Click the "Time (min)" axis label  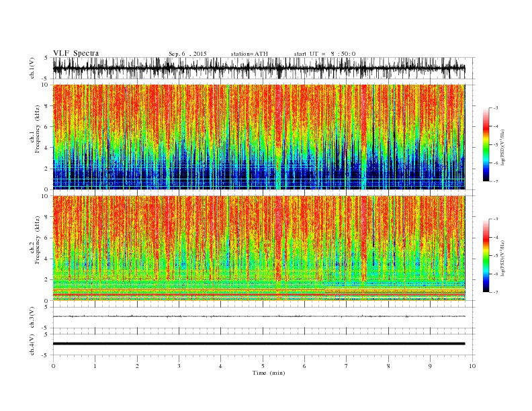[x=269, y=373]
